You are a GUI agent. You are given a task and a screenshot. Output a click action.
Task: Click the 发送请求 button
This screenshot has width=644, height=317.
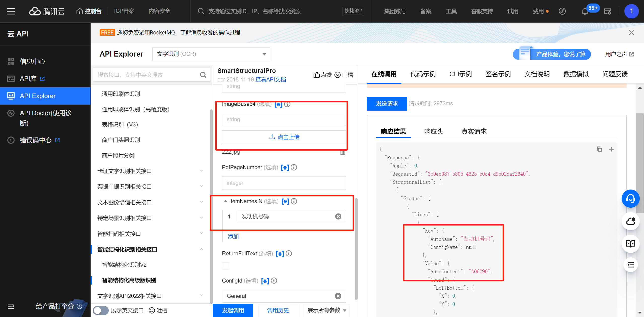pos(387,104)
